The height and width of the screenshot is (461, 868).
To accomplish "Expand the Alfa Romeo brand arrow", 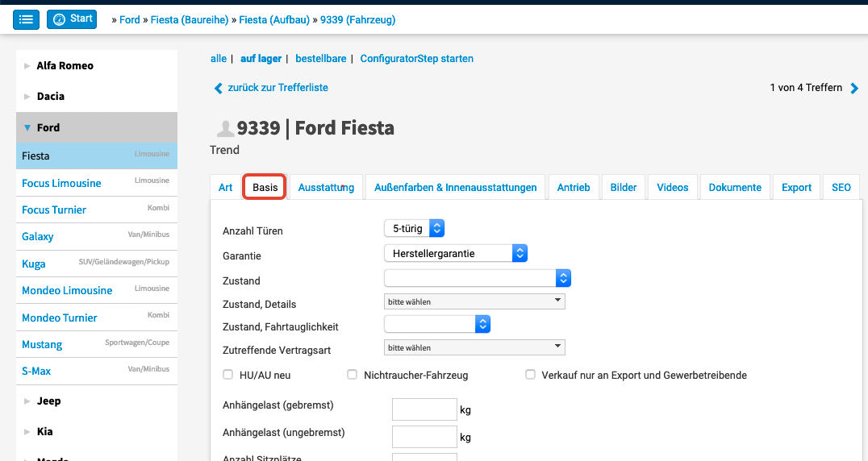I will tap(27, 66).
